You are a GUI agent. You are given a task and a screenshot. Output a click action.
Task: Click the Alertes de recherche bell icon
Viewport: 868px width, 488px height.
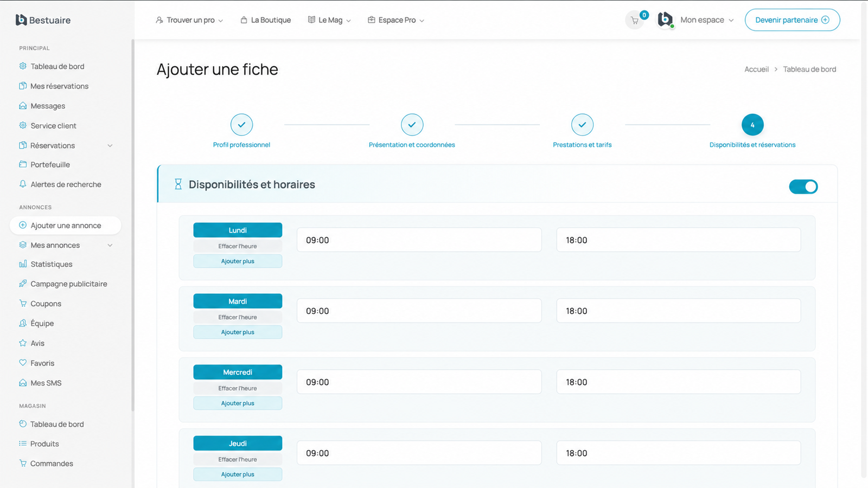pos(23,184)
